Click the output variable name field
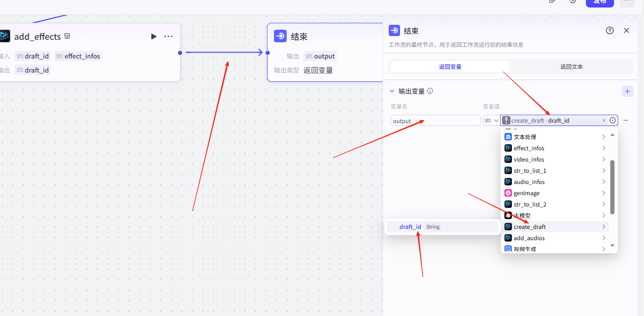The width and height of the screenshot is (644, 316). [435, 121]
